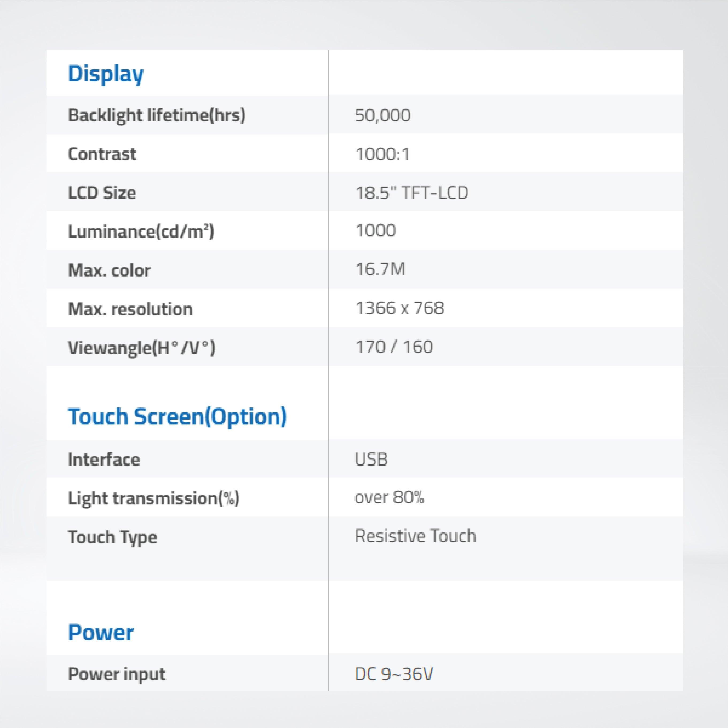Select the Max. resolution label
Screen dimensions: 728x728
(130, 309)
